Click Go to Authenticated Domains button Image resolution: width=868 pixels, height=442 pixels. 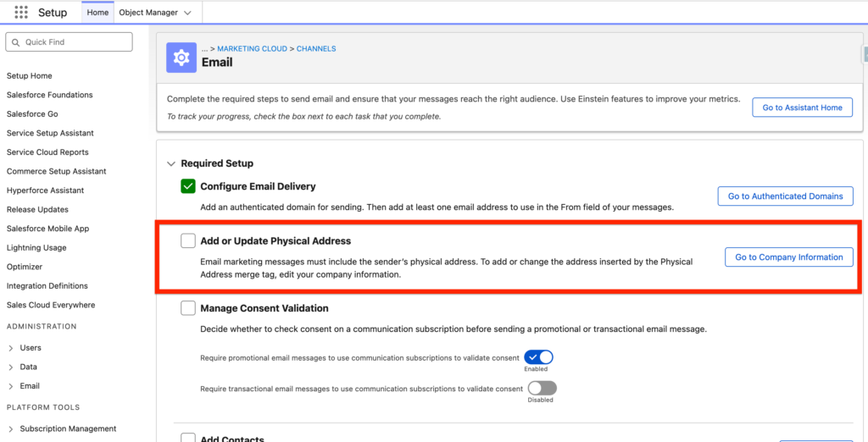pyautogui.click(x=785, y=196)
